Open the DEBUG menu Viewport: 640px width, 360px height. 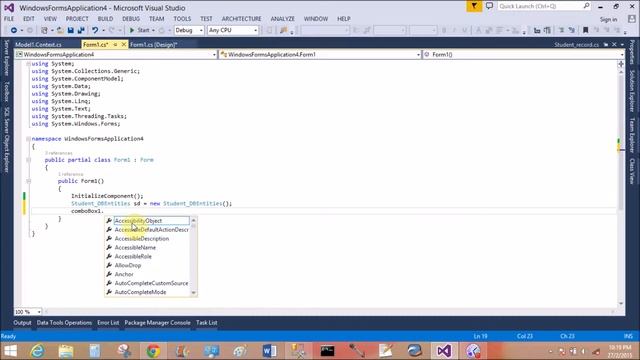tap(131, 19)
